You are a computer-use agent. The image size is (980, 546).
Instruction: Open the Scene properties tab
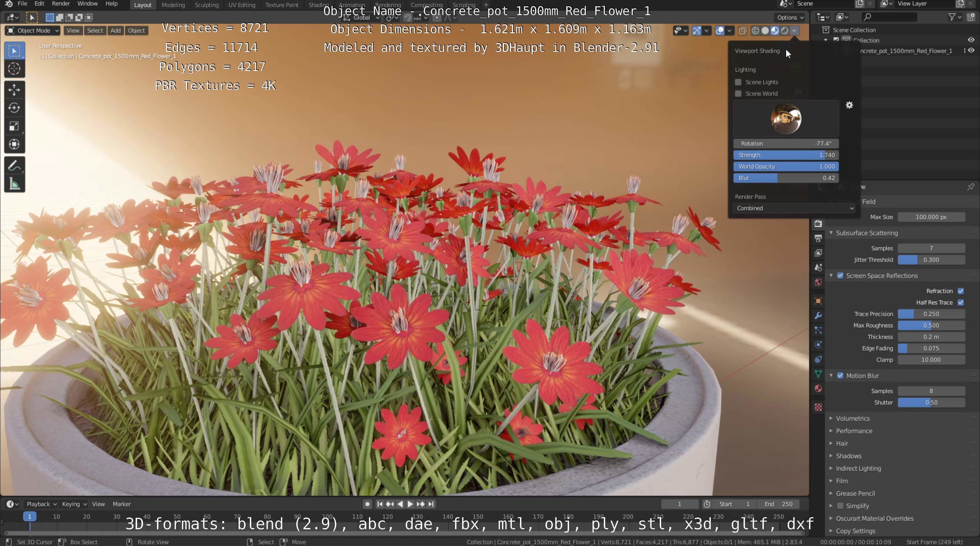point(818,268)
